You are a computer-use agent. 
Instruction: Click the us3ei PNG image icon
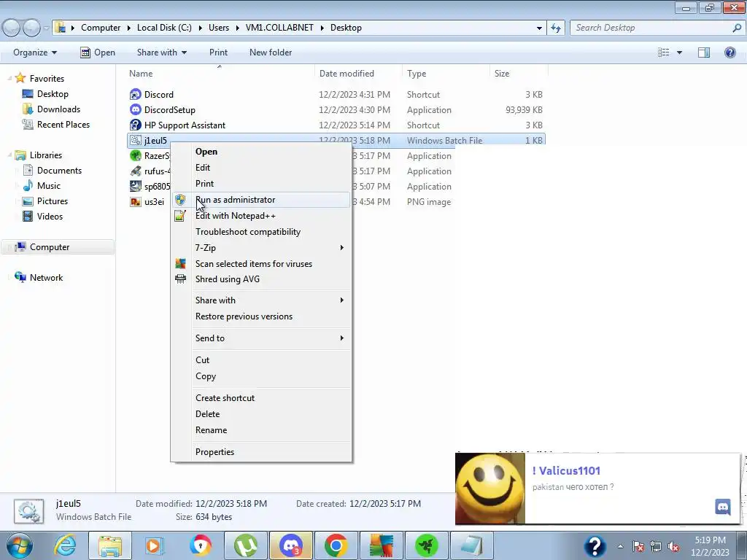135,201
